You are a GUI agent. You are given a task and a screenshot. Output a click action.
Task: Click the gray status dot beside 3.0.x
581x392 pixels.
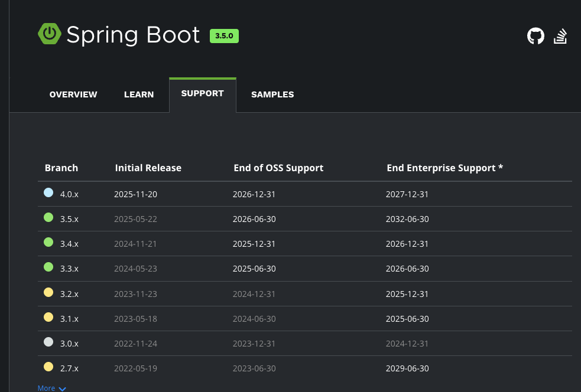pos(48,341)
